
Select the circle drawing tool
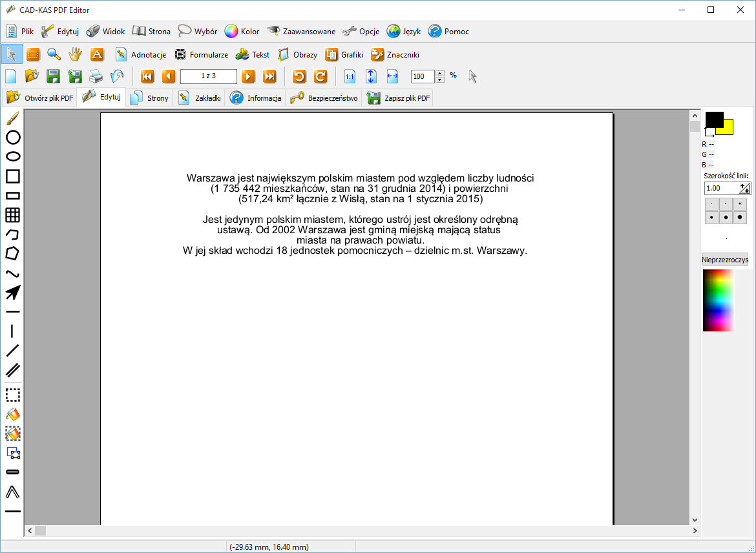12,138
